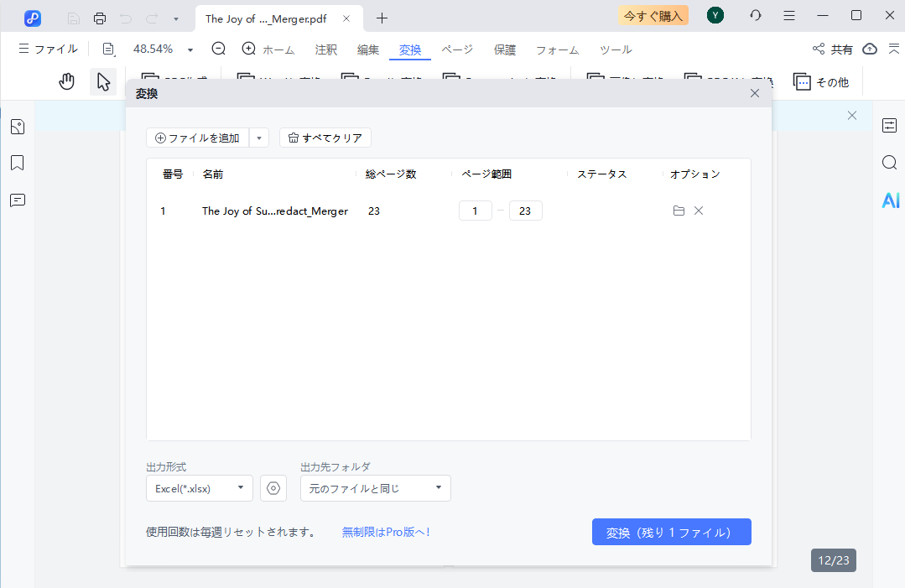Screen dimensions: 905x588
Task: Open the 出力先フォルダ dropdown
Action: coord(375,488)
